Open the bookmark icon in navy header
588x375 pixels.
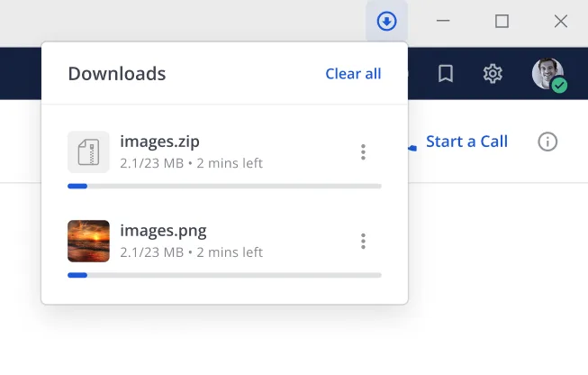coord(446,74)
